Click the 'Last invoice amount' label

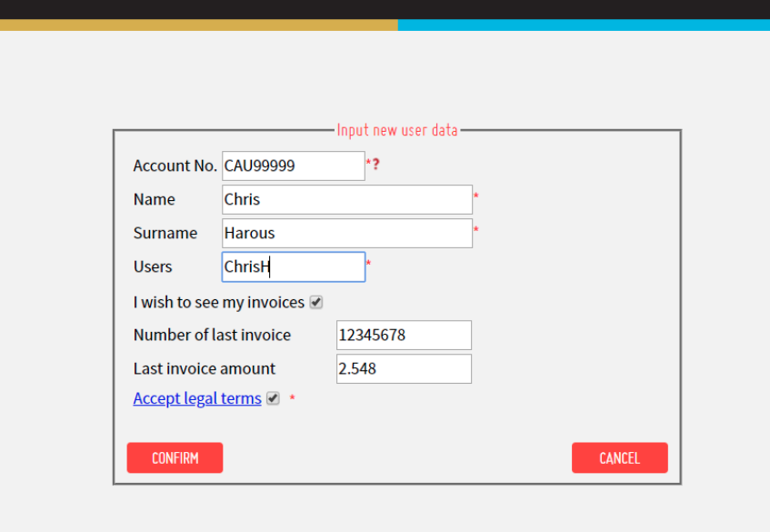pos(205,369)
